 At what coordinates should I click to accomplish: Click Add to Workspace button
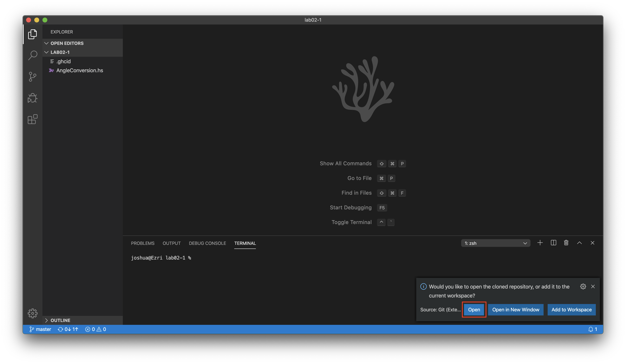coord(572,310)
